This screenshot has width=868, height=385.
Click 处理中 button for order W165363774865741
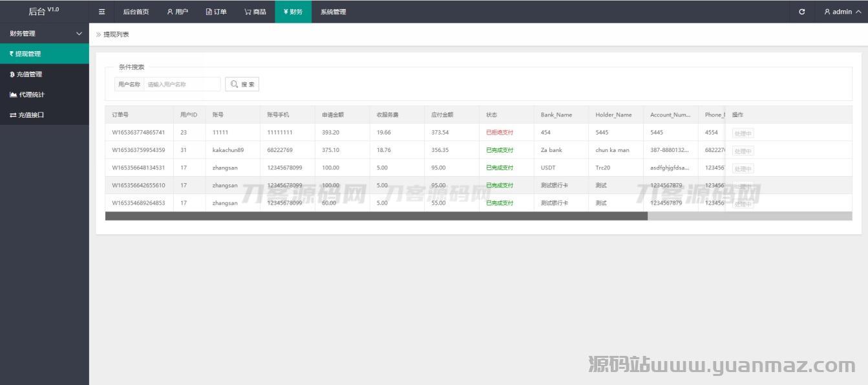coord(743,133)
